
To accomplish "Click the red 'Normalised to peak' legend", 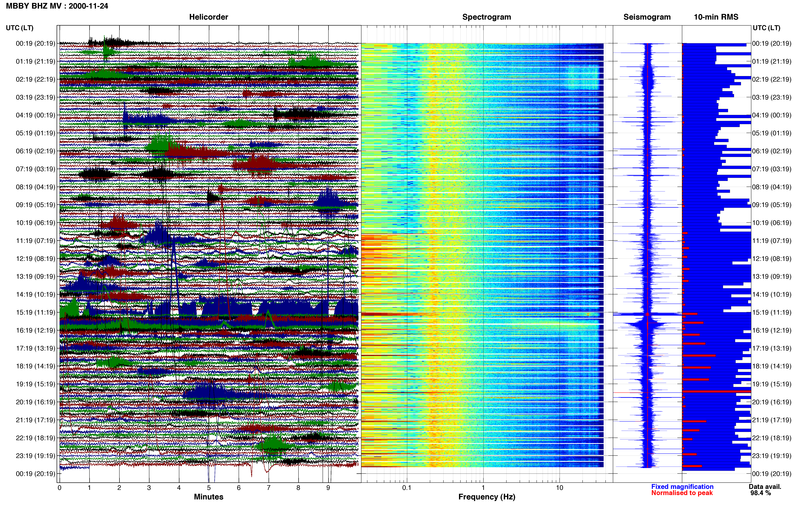I will pyautogui.click(x=682, y=493).
